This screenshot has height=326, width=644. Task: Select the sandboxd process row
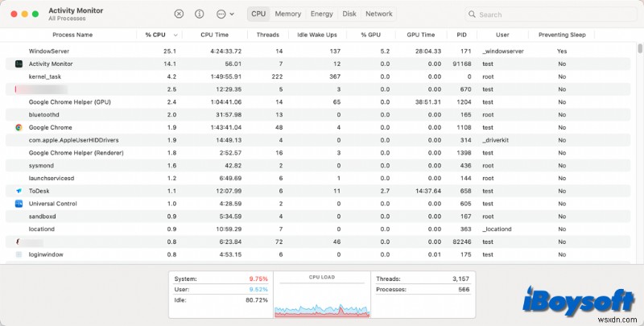pos(318,217)
